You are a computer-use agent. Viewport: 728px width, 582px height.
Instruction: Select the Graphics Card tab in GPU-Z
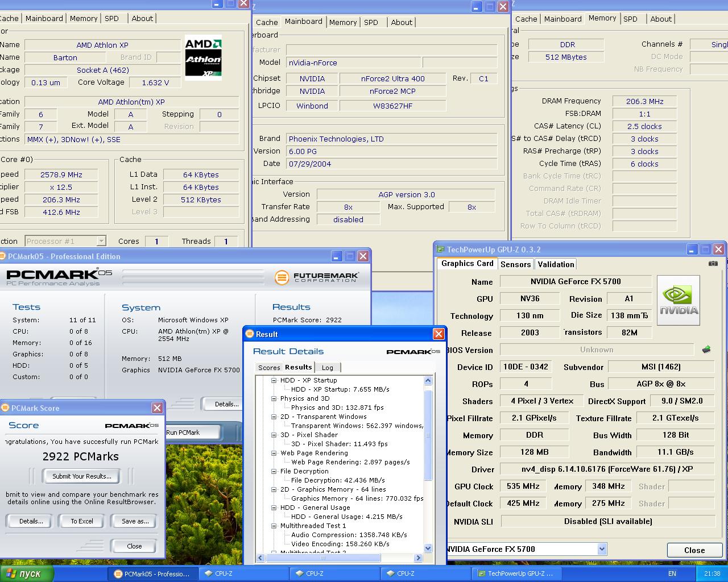[x=468, y=263]
